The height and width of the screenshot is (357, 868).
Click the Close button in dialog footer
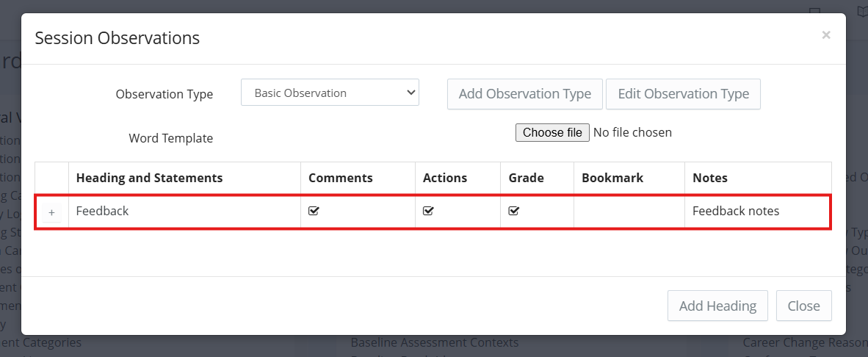click(x=803, y=306)
